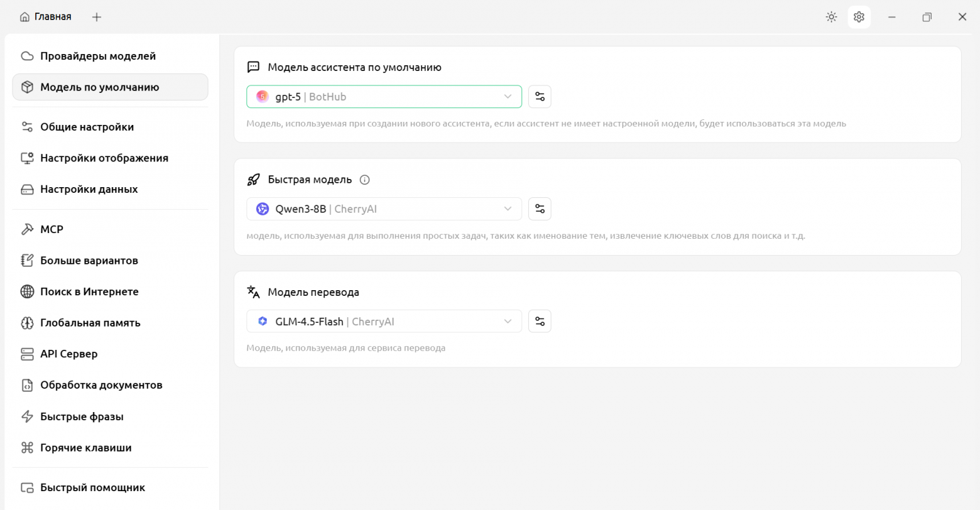Open Провайдеры моделей settings section
Screen dimensions: 980x510
98,56
